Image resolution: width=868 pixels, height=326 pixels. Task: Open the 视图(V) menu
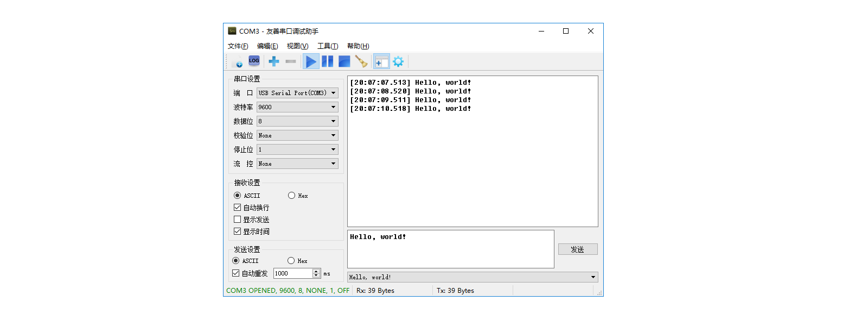tap(297, 46)
